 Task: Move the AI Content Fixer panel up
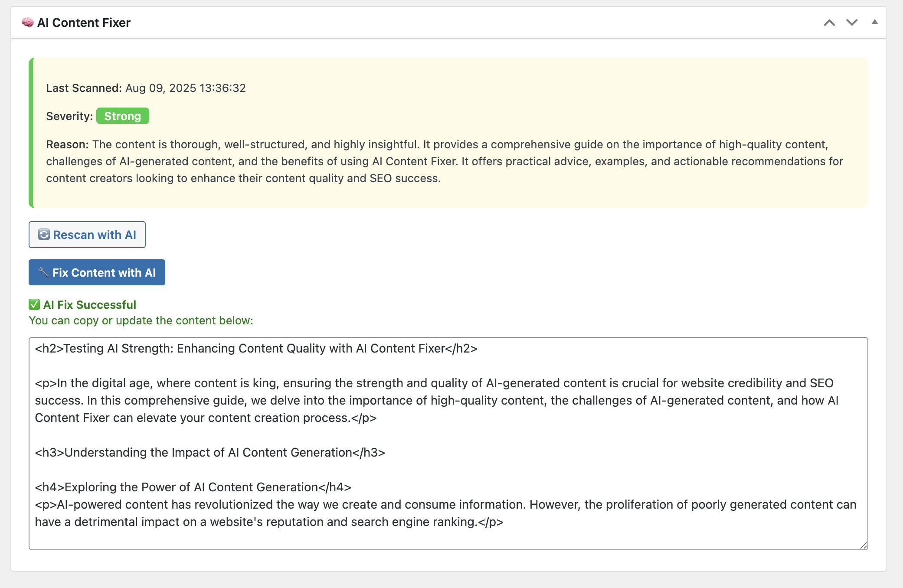click(x=829, y=23)
